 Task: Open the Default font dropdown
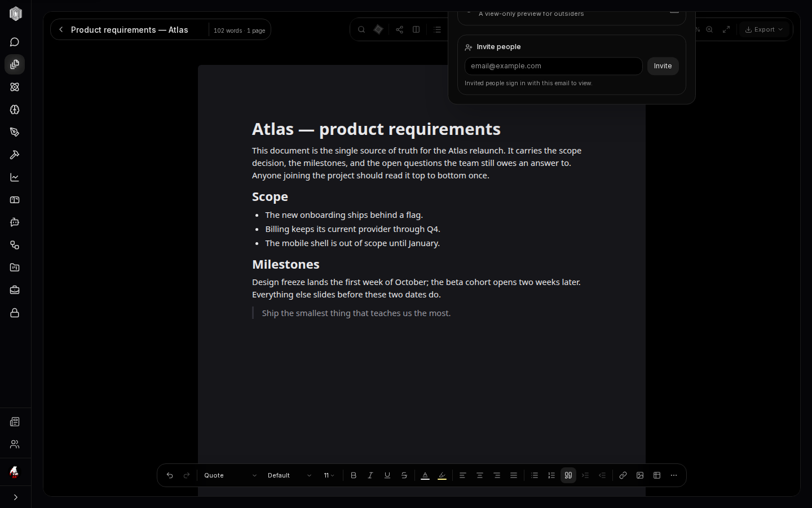289,475
